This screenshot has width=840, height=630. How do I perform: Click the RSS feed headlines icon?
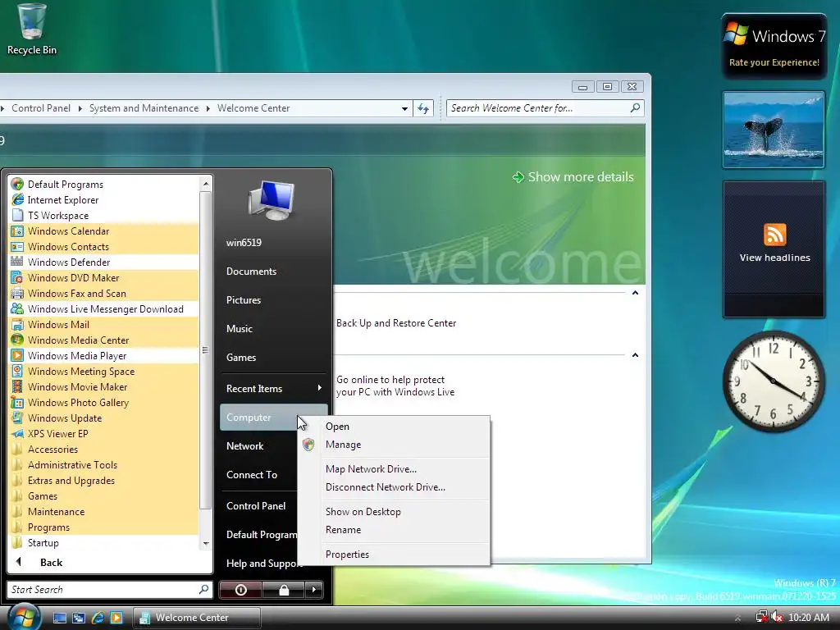pos(774,235)
